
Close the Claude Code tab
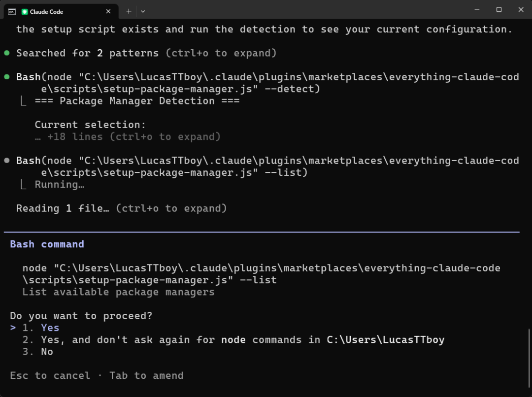tap(108, 11)
